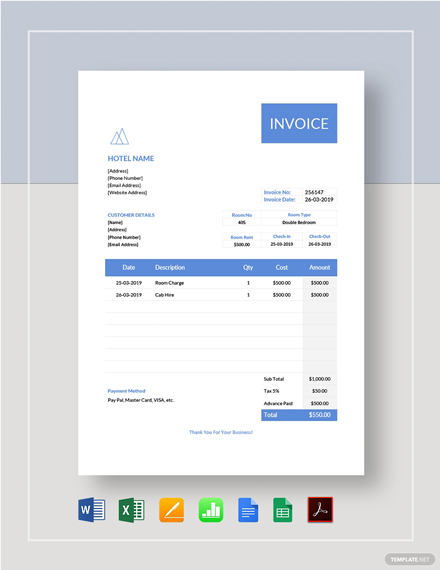Click the triangular hotel logo icon
Screen dimensions: 440x570
pos(120,137)
